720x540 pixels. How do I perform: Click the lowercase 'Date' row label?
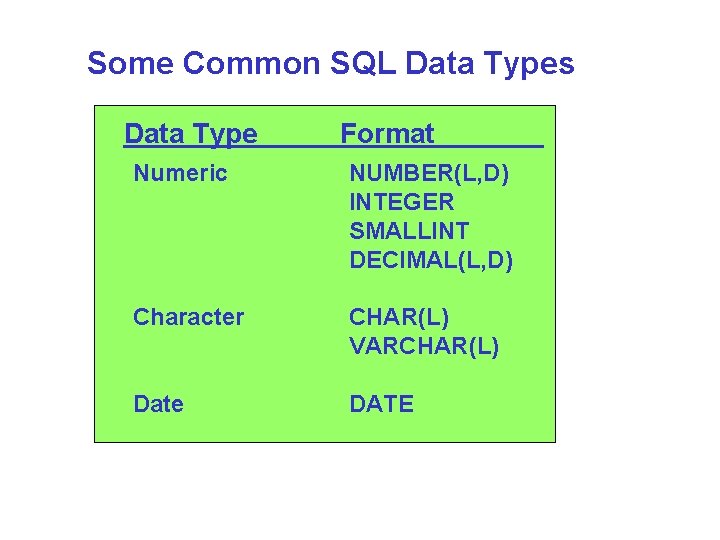tap(159, 404)
